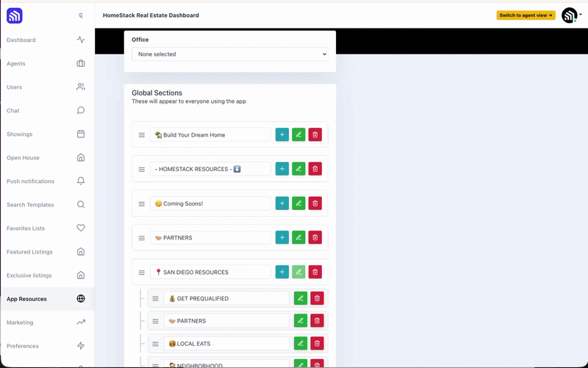Delete the Build Your Dream Home section

click(315, 134)
